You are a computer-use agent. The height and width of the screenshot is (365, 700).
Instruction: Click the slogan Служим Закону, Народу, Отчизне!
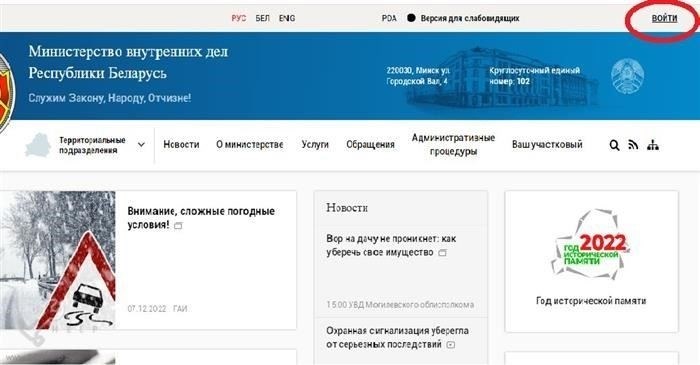pyautogui.click(x=110, y=98)
